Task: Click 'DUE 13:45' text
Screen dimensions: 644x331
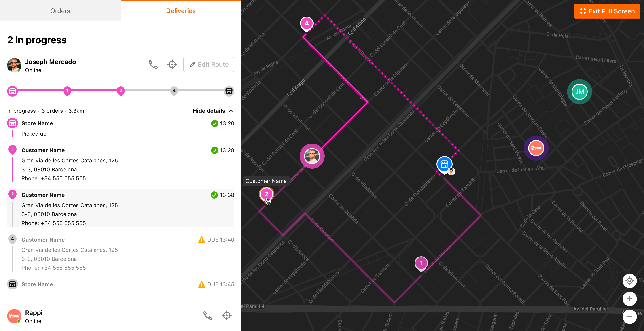Action: point(220,284)
